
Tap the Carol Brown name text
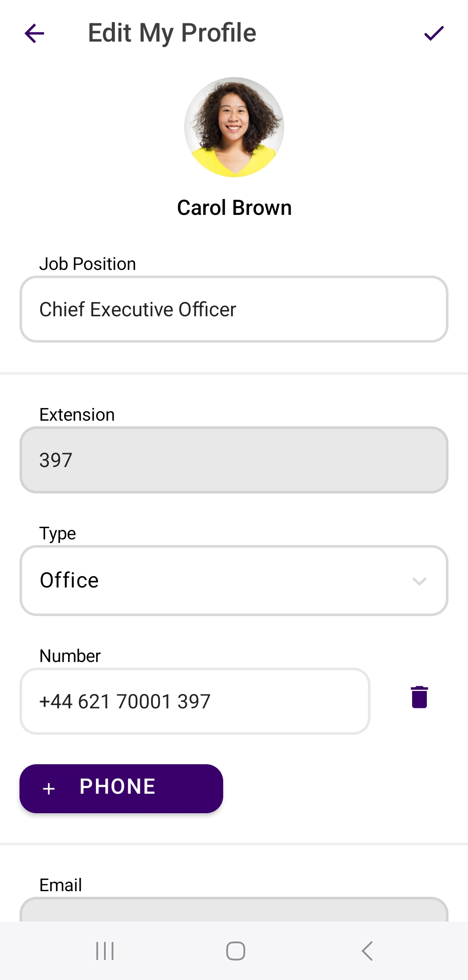pos(234,208)
